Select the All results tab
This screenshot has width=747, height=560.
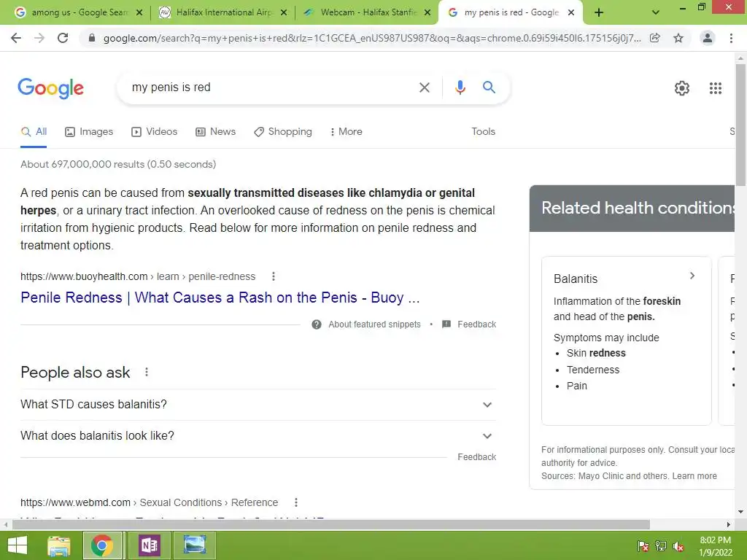[34, 132]
